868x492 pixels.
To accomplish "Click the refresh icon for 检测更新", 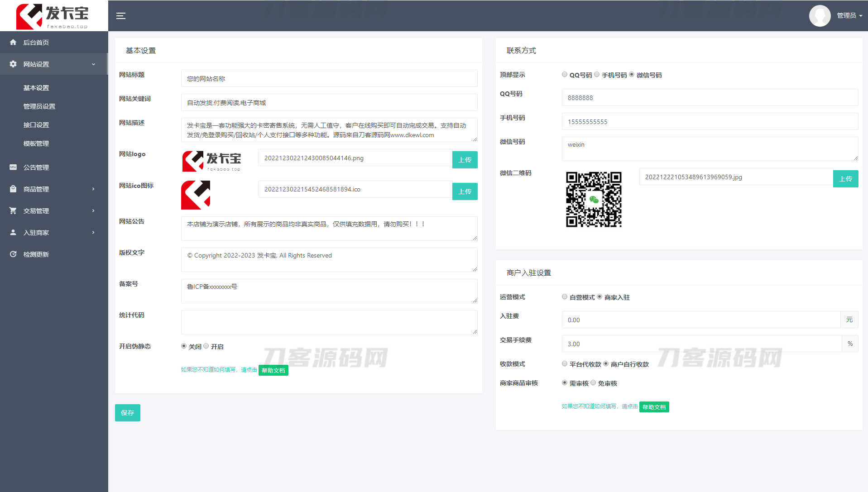I will coord(13,254).
